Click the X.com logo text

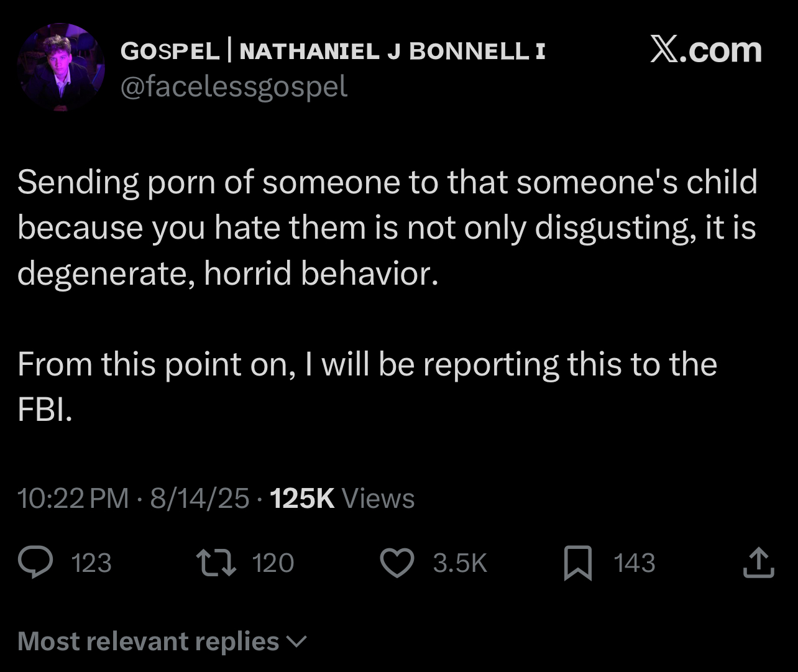(x=706, y=50)
